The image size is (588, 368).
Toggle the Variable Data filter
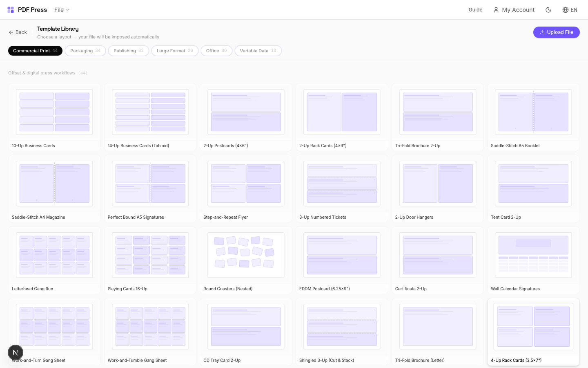(258, 51)
